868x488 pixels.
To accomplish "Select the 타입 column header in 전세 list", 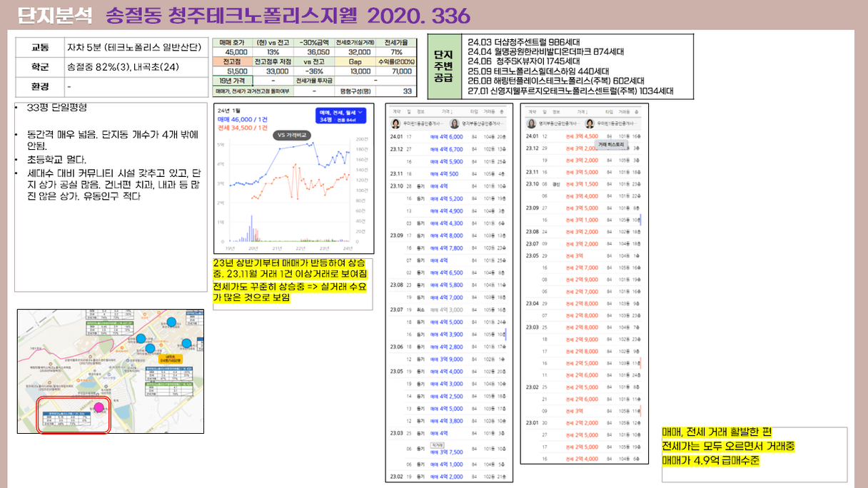I will coord(609,112).
